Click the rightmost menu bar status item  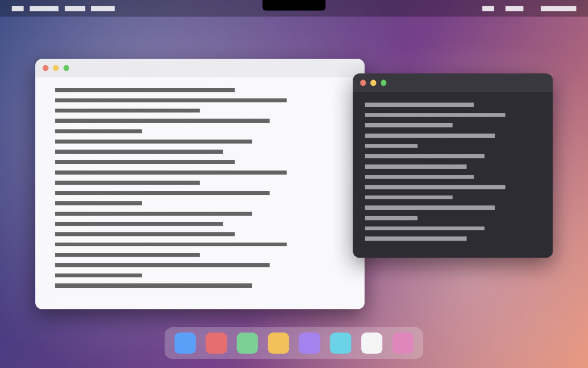pyautogui.click(x=558, y=9)
